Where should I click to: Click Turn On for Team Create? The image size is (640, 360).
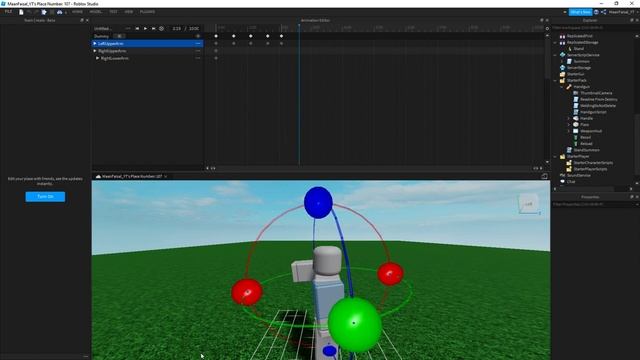45,197
